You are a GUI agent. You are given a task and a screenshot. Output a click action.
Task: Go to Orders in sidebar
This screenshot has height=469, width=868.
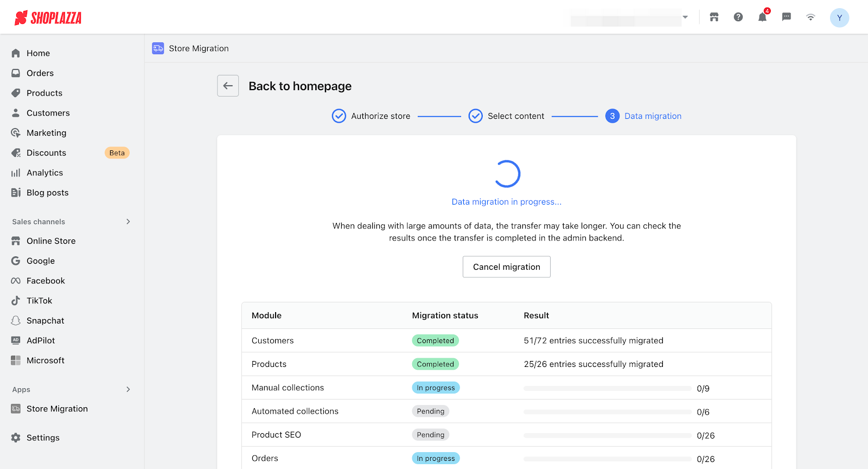coord(40,73)
